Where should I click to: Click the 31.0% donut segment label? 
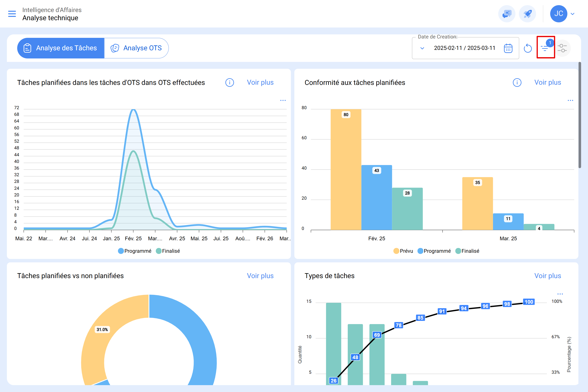point(102,329)
